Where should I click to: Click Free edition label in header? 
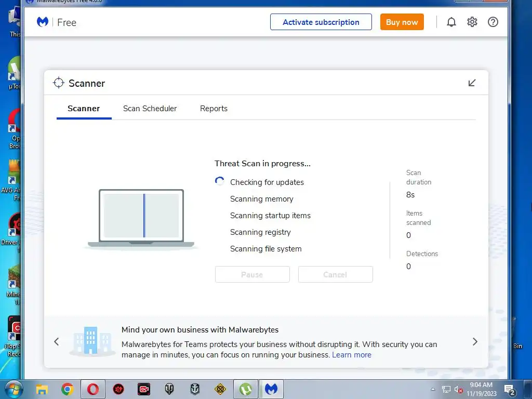(x=67, y=22)
